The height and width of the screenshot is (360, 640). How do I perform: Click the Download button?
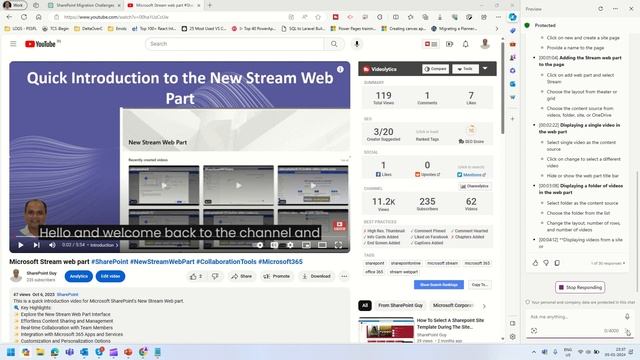click(x=316, y=276)
